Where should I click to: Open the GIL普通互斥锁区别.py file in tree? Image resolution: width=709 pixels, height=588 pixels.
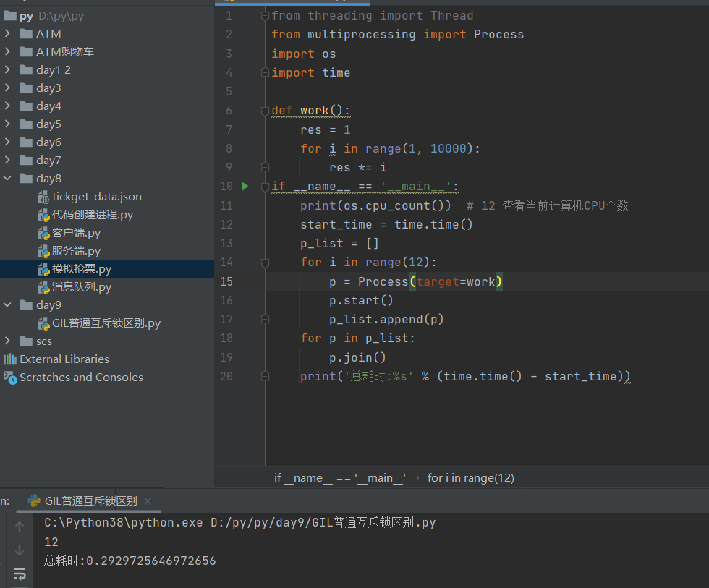[x=106, y=323]
